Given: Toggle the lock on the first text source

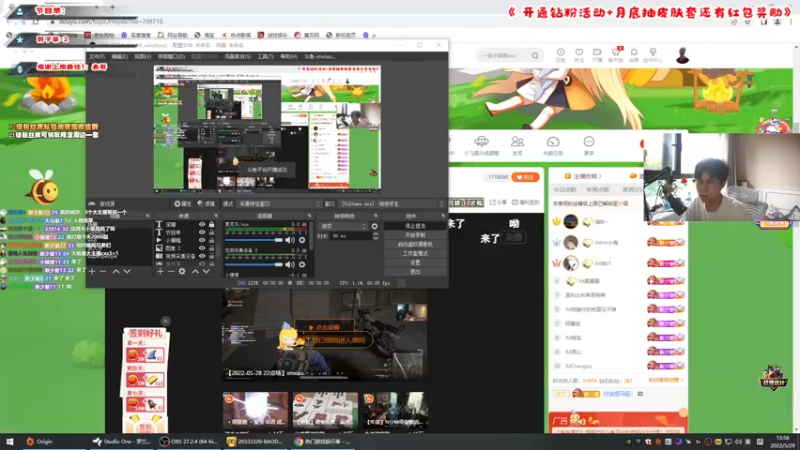Looking at the screenshot, I should (x=211, y=224).
